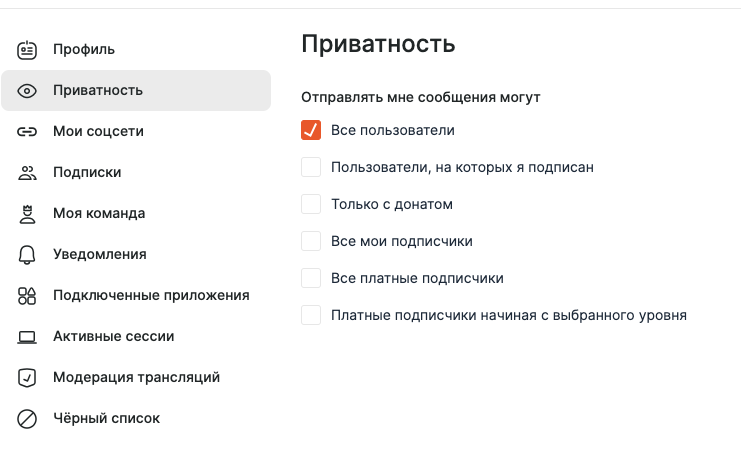Click the shapes icon for Подключенные приложения

[27, 296]
